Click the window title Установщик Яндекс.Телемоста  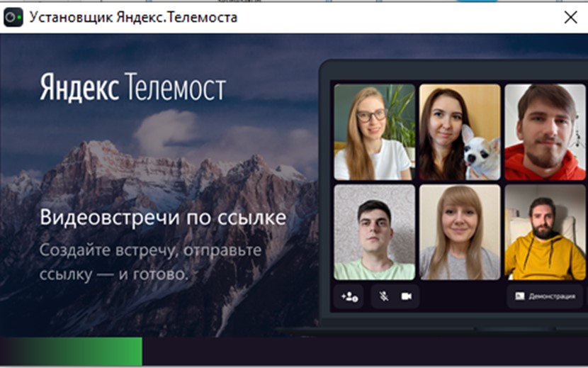click(133, 17)
